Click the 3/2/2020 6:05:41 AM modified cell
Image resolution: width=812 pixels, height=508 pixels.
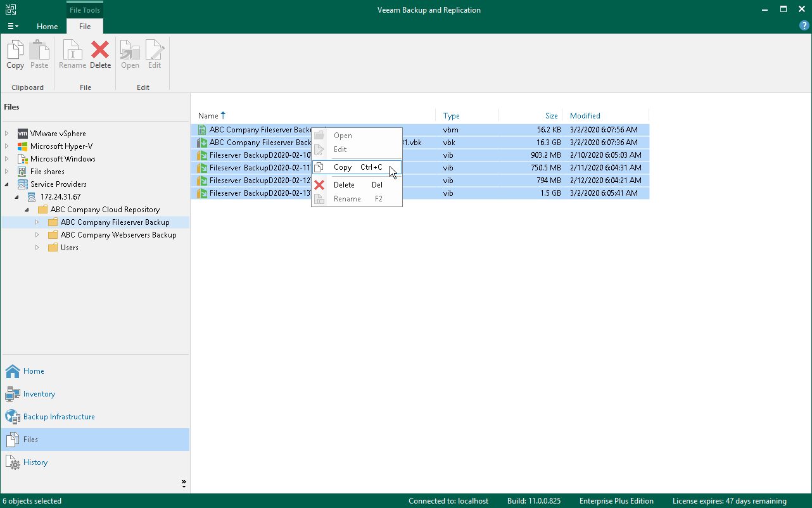(x=604, y=193)
